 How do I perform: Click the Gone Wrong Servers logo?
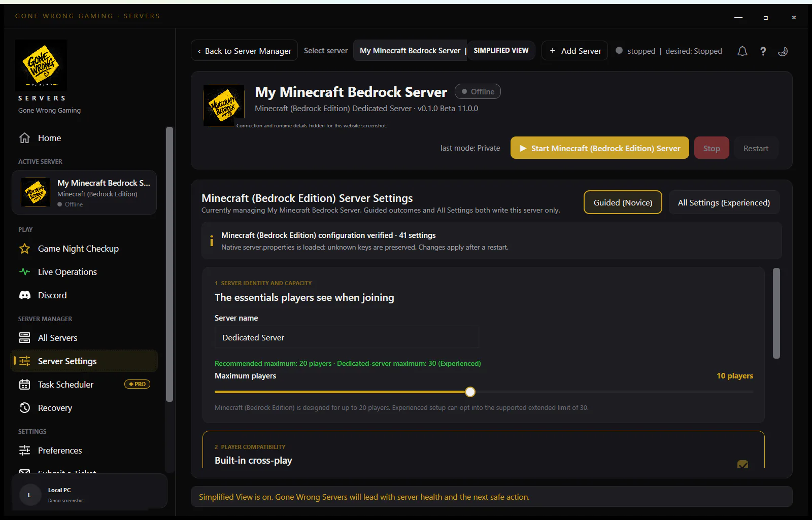[x=41, y=65]
